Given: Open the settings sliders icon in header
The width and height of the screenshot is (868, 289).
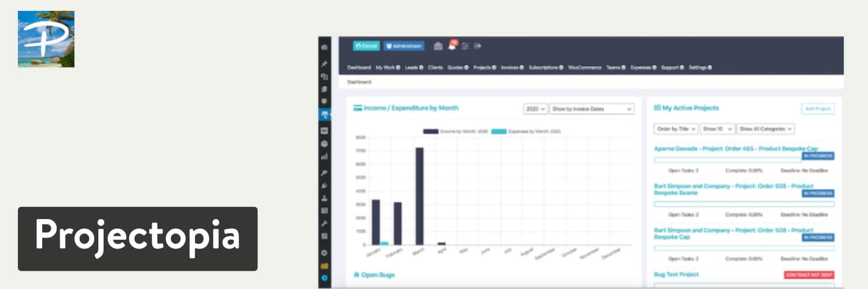Looking at the screenshot, I should tap(465, 46).
